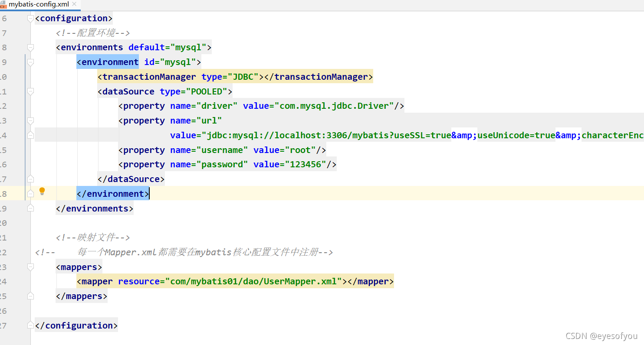Viewport: 644px width, 345px height.
Task: Collapse the opening configuration tag fold marker
Action: click(30, 18)
